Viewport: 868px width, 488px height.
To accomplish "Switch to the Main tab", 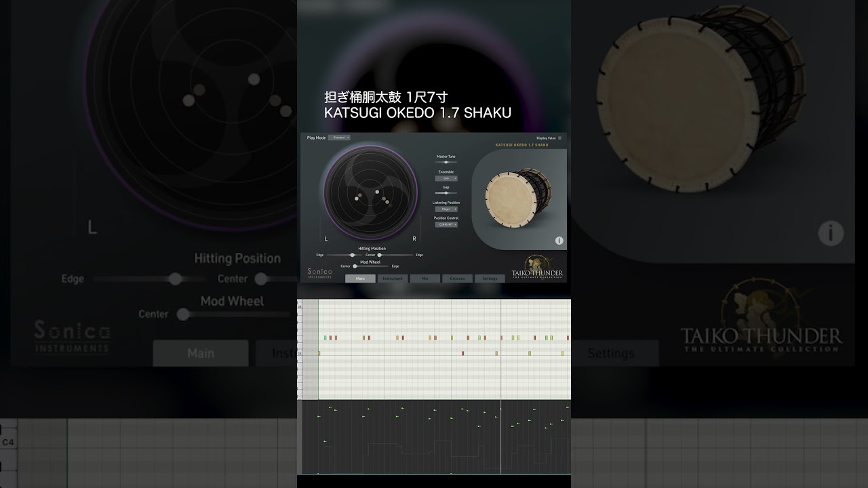I will pyautogui.click(x=360, y=279).
